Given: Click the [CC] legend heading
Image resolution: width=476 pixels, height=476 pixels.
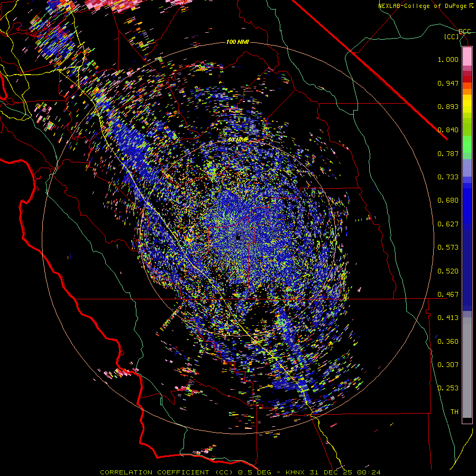Looking at the screenshot, I should [x=452, y=36].
